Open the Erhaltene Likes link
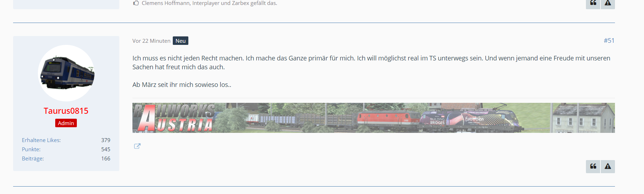 tap(41, 140)
